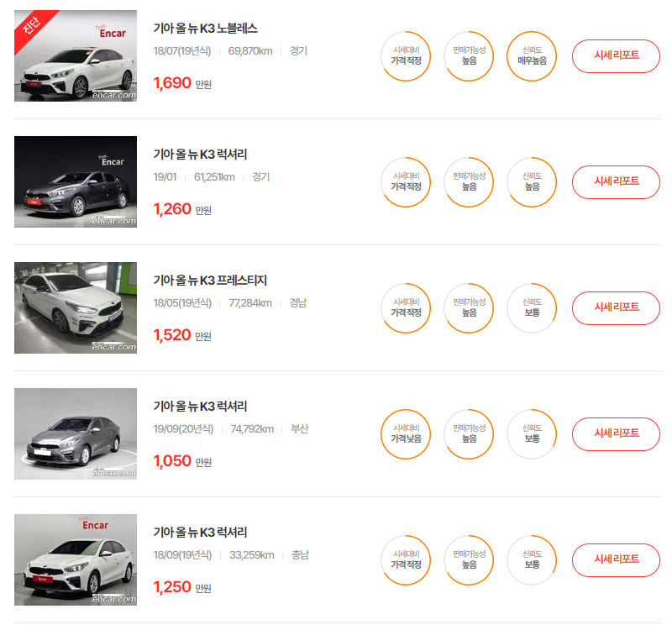Open 시세리포트 for the 1,250만원 K3 럭셔리
Viewport: 672px width, 630px height.
pyautogui.click(x=616, y=560)
